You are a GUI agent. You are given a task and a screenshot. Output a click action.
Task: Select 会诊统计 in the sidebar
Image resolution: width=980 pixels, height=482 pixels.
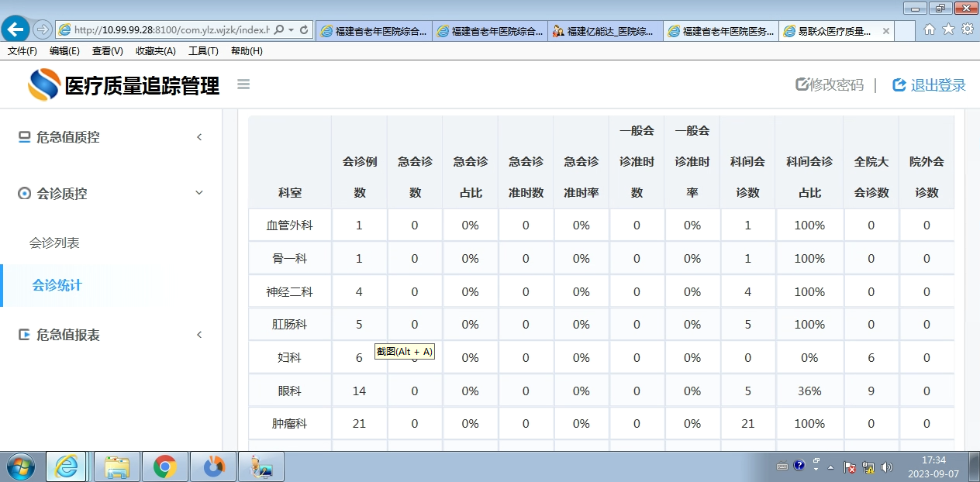tap(57, 285)
